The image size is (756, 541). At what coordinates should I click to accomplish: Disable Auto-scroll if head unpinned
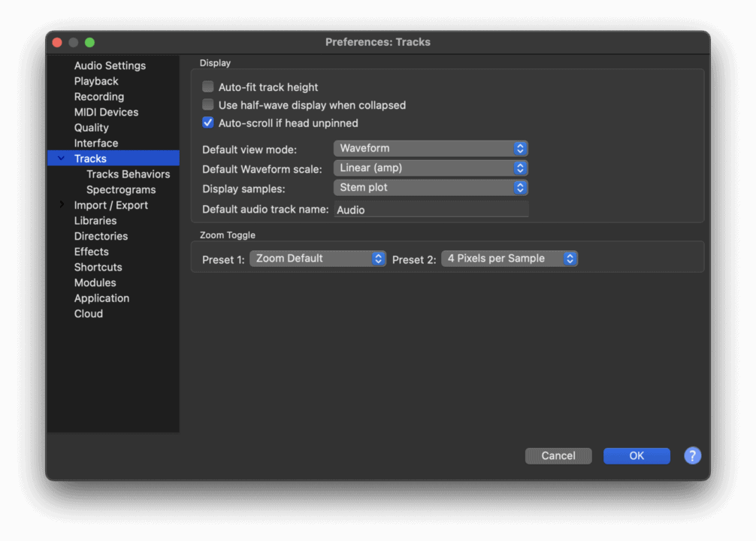pos(207,122)
